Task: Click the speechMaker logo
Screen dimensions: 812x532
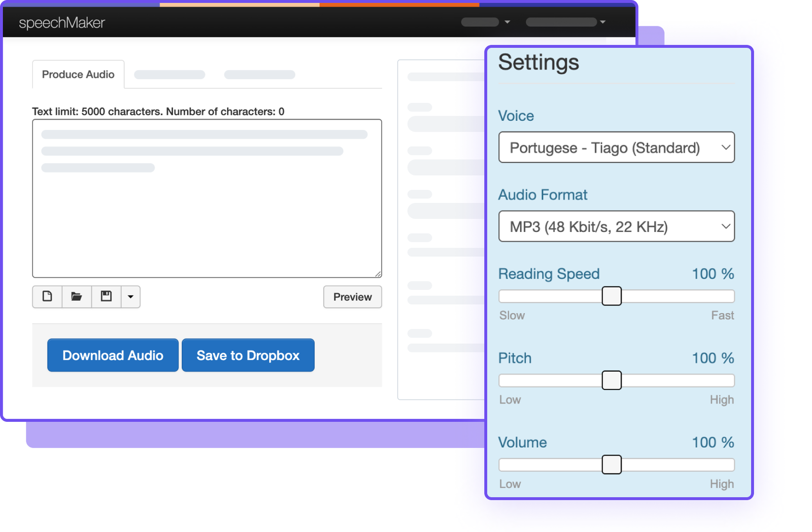Action: click(61, 22)
